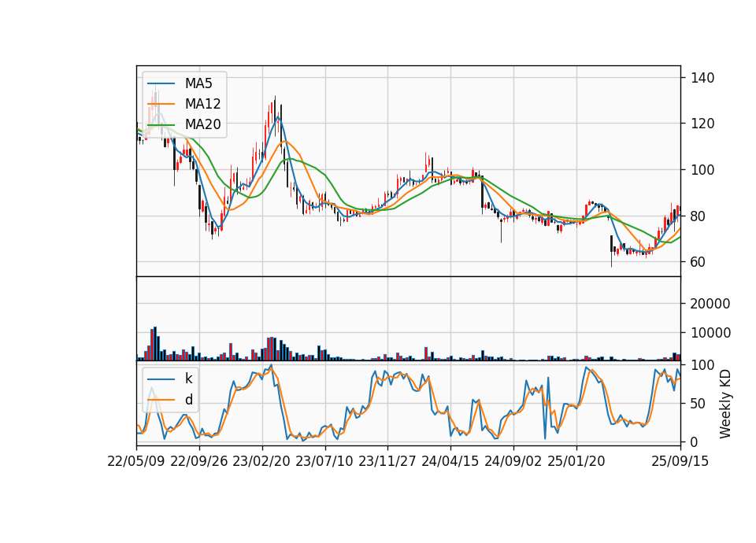Viewport: 756px width, 543px height.
Task: Click the MA20 legend label
Action: coord(203,124)
